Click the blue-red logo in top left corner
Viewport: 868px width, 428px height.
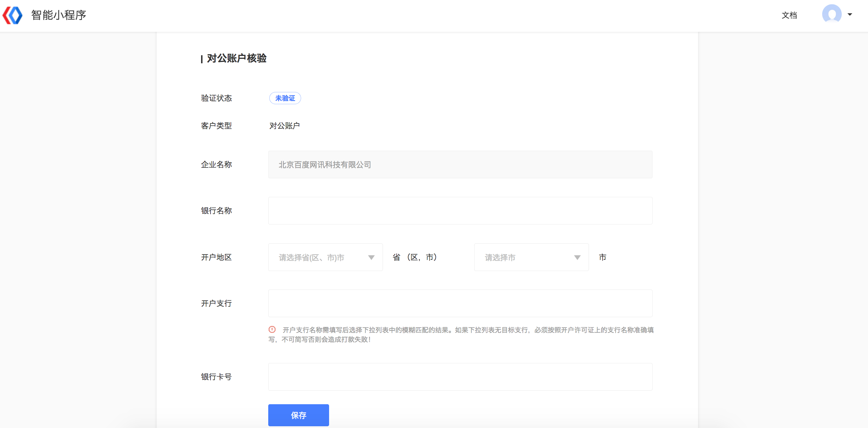pos(12,15)
